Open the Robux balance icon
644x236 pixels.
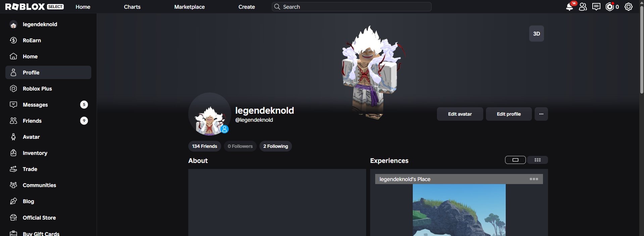coord(610,7)
